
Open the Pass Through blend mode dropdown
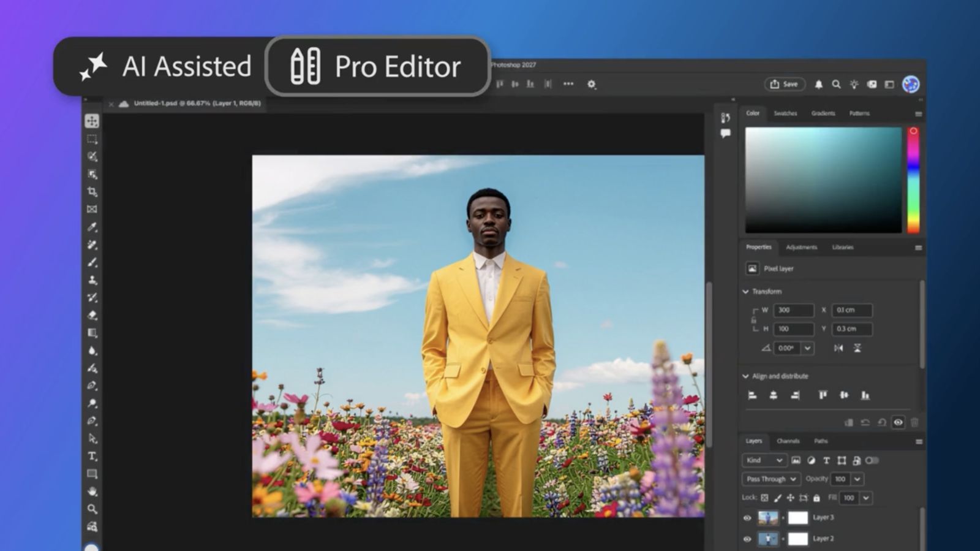772,479
